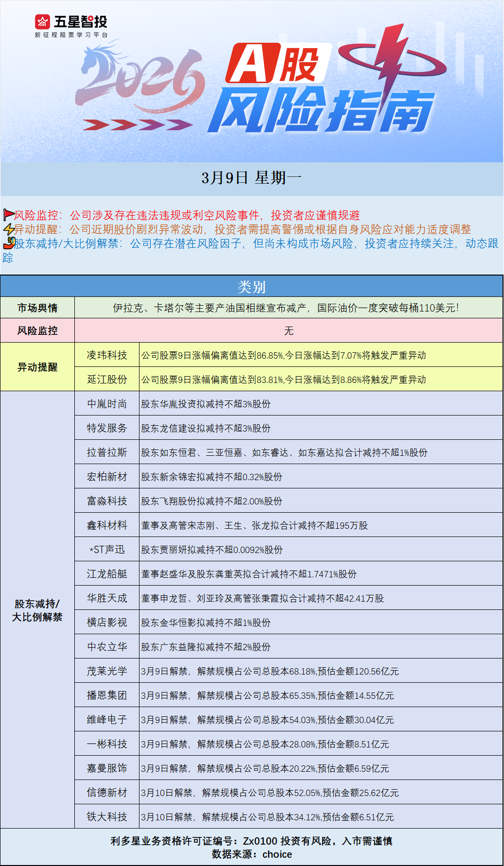Select the 股东减持/大比例解禁 category cell
The width and height of the screenshot is (504, 866).
tap(37, 610)
